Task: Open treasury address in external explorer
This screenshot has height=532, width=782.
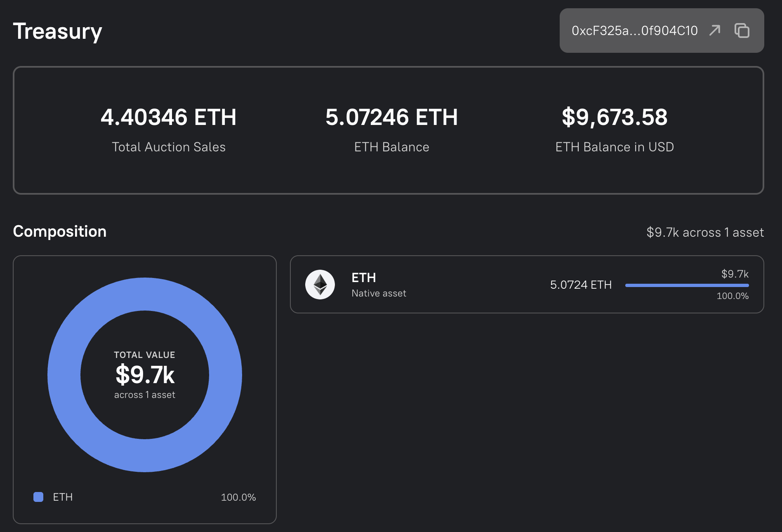Action: click(x=715, y=31)
